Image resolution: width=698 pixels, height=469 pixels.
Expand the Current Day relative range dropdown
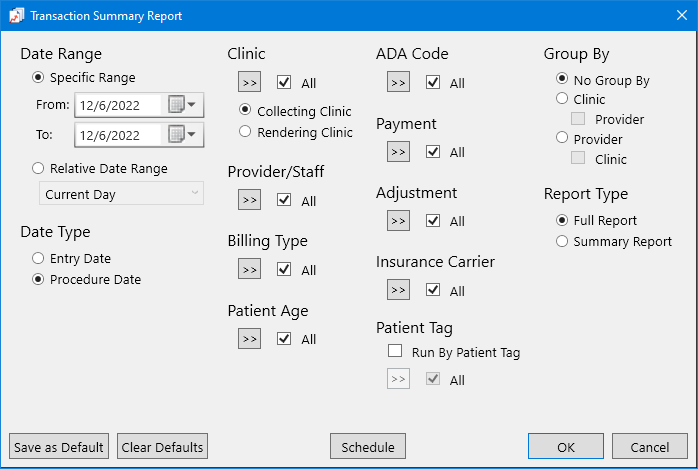click(121, 194)
